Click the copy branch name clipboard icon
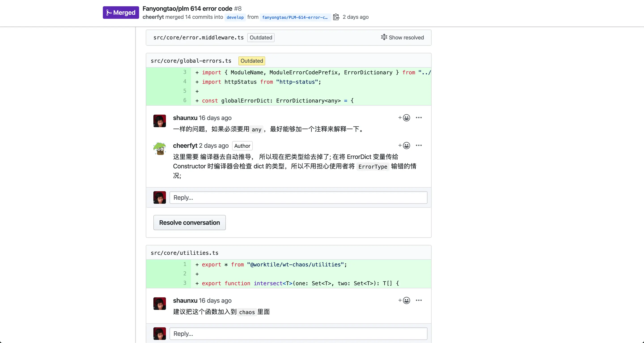 [x=336, y=17]
